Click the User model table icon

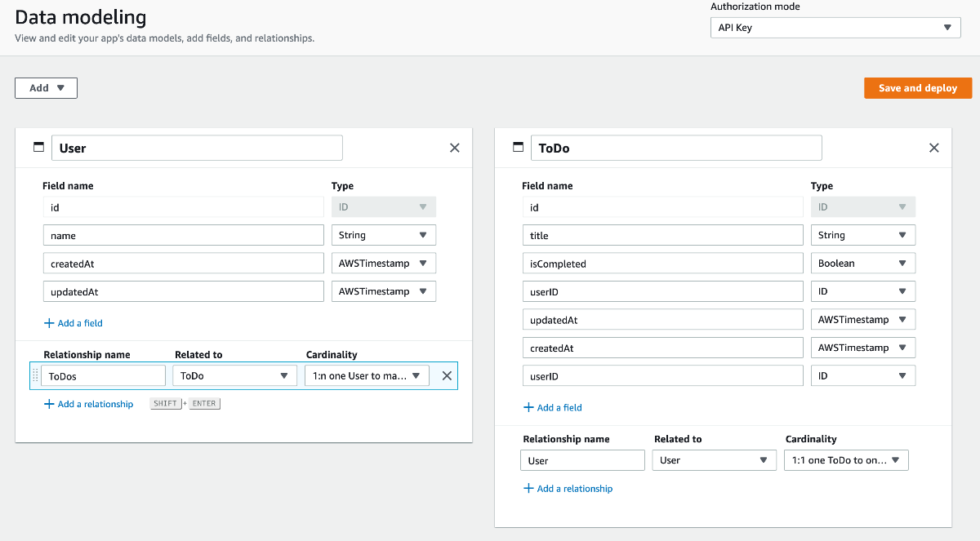pyautogui.click(x=38, y=148)
